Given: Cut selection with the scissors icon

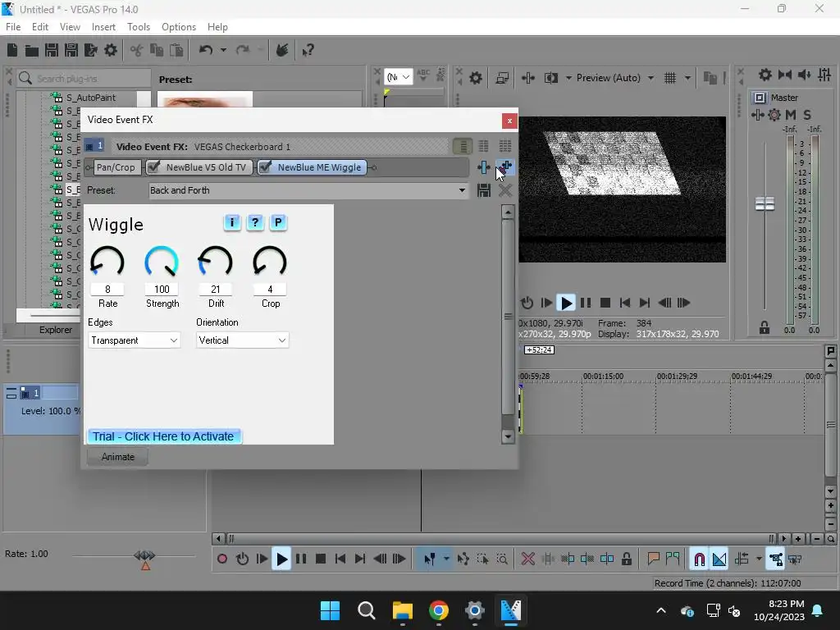Looking at the screenshot, I should (x=137, y=50).
